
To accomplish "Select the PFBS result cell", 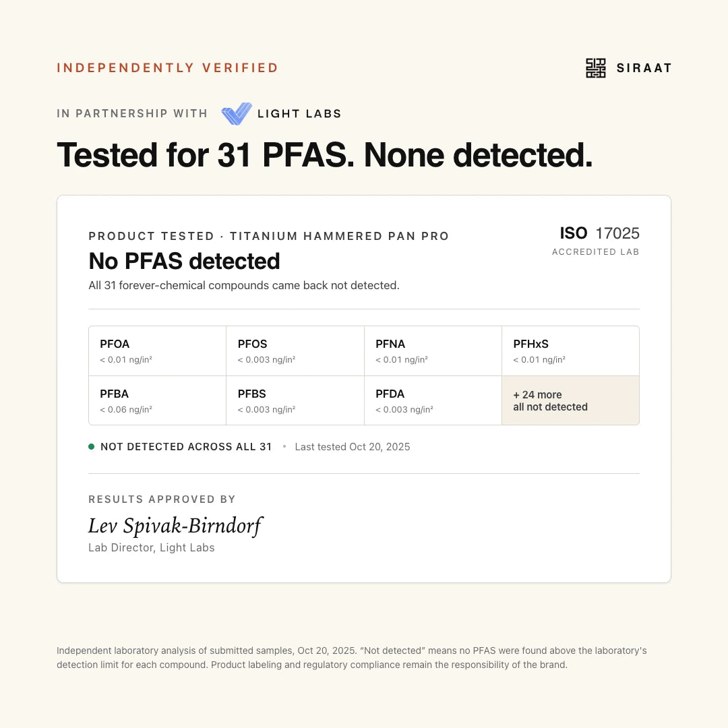I will point(295,400).
